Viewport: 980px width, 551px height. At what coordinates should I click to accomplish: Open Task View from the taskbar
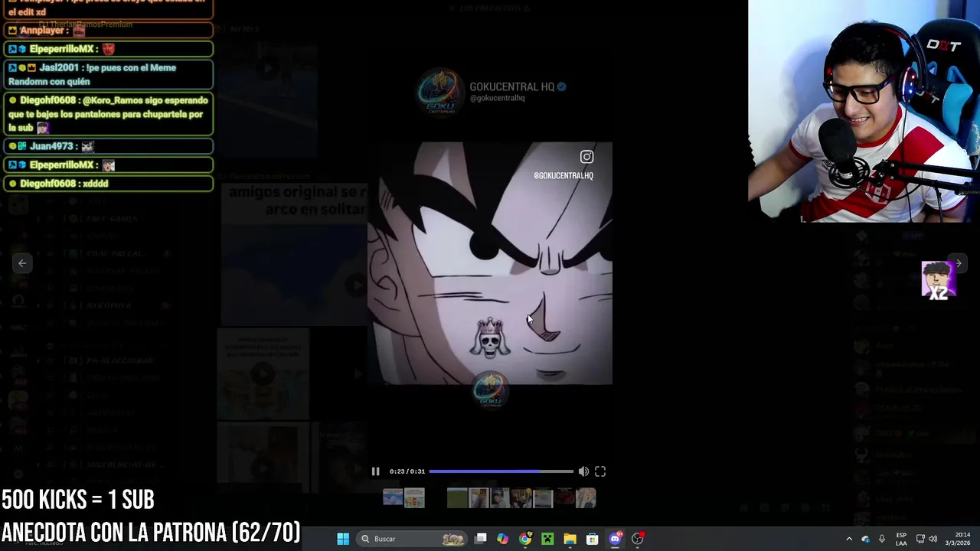click(481, 539)
